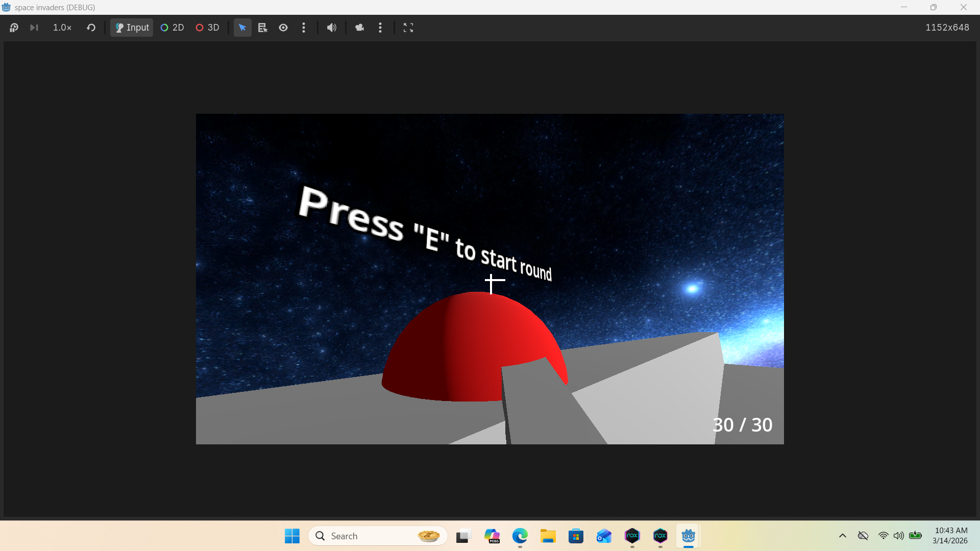Click the camera override icon
The width and height of the screenshot is (980, 551).
360,28
